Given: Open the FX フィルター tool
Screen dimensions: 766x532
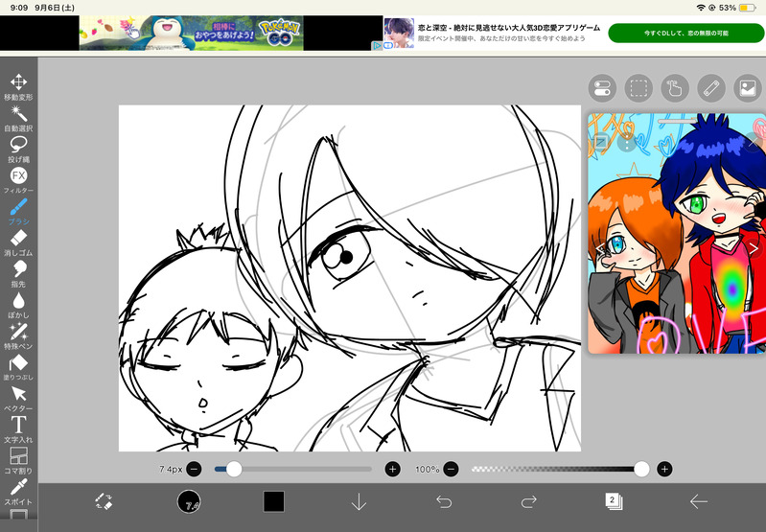Looking at the screenshot, I should point(18,180).
